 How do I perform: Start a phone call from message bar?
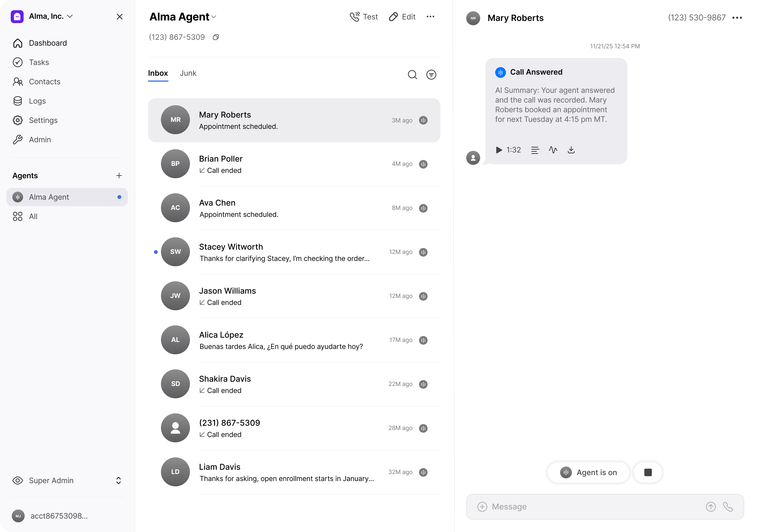(728, 507)
